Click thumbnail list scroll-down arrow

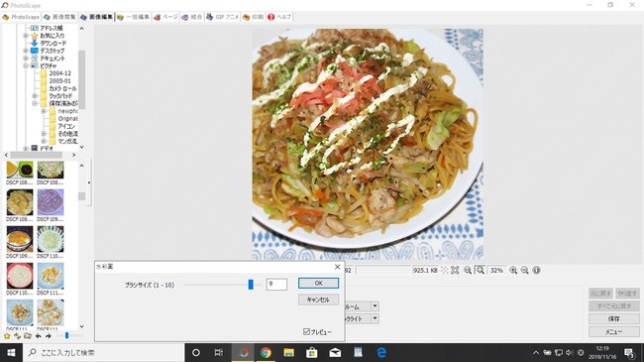point(81,326)
